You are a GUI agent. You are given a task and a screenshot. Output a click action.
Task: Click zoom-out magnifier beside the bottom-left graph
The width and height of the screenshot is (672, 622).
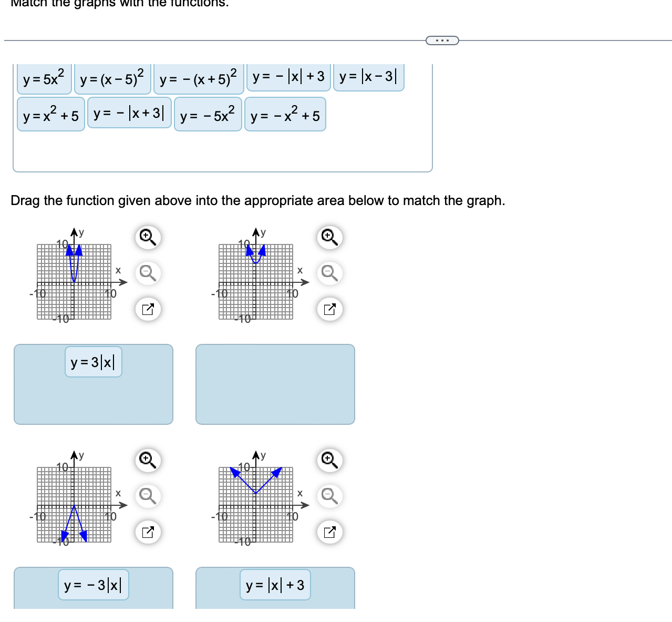tap(148, 495)
